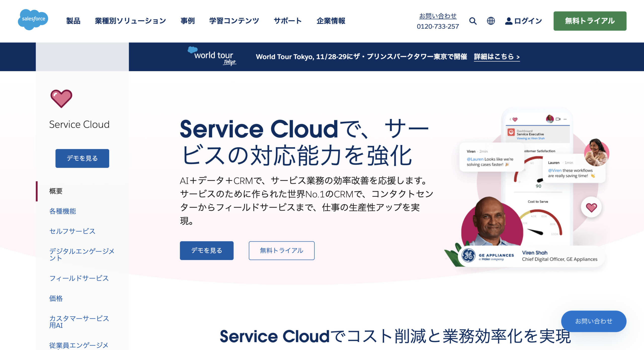Click the sidebar デモを見る button
The image size is (644, 350).
tap(82, 158)
